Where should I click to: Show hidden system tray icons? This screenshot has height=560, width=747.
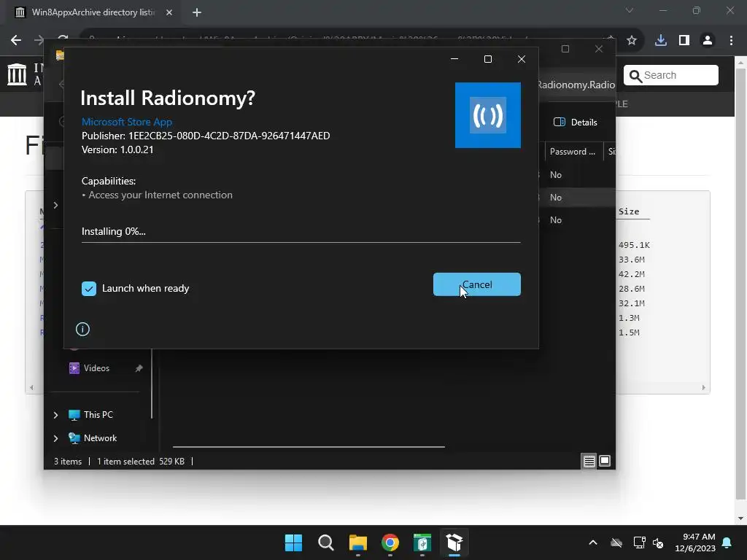(593, 542)
